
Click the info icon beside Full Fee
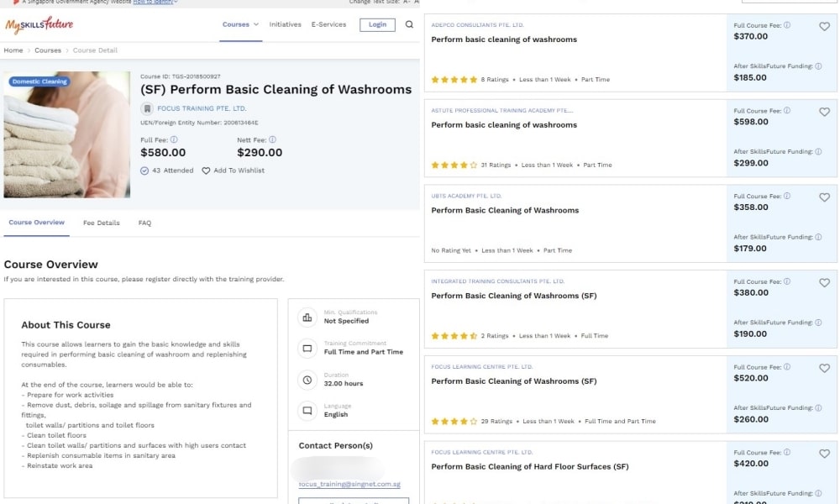[174, 139]
